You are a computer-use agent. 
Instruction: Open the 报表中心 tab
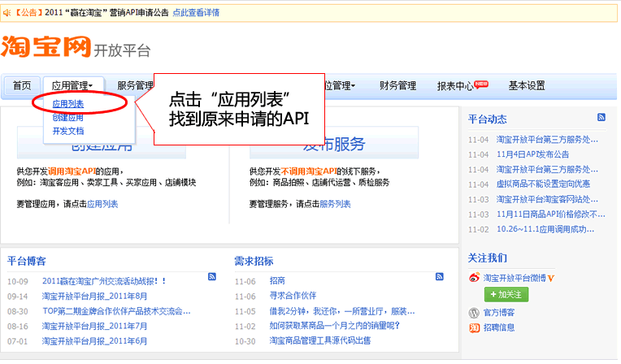(455, 86)
